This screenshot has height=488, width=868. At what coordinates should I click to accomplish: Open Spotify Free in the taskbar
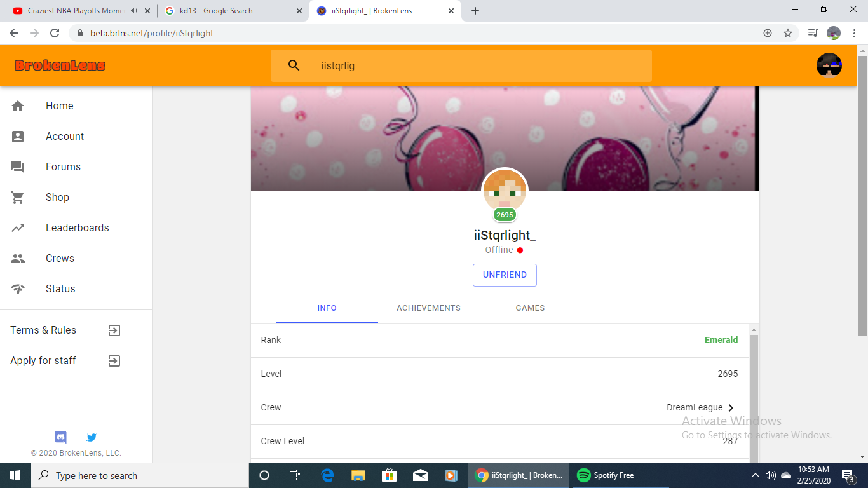pos(620,475)
